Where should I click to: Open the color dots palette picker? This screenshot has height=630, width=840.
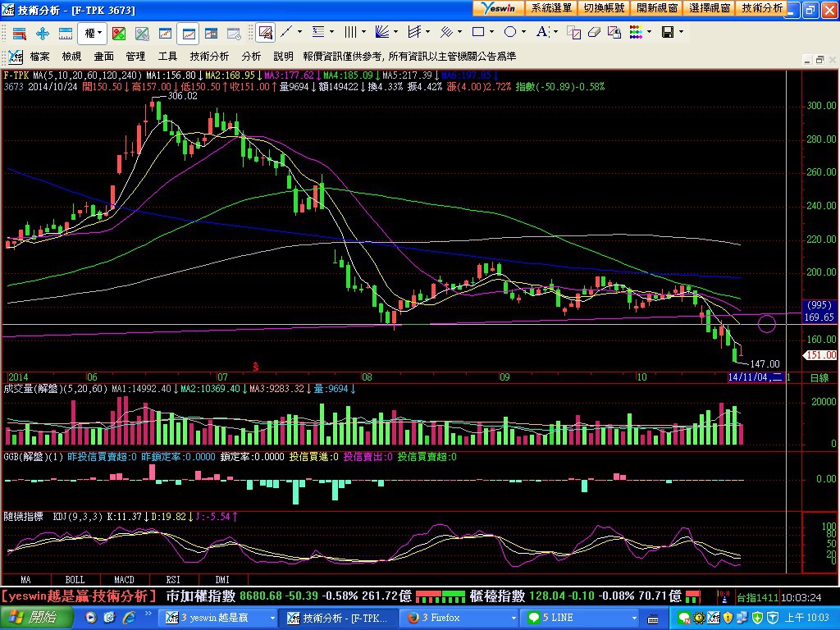coord(636,33)
